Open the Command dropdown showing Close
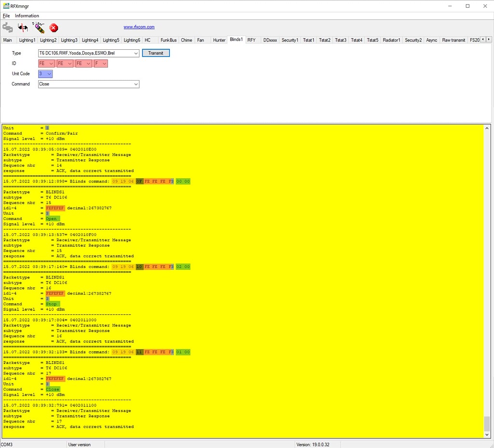494x448 pixels. [137, 84]
